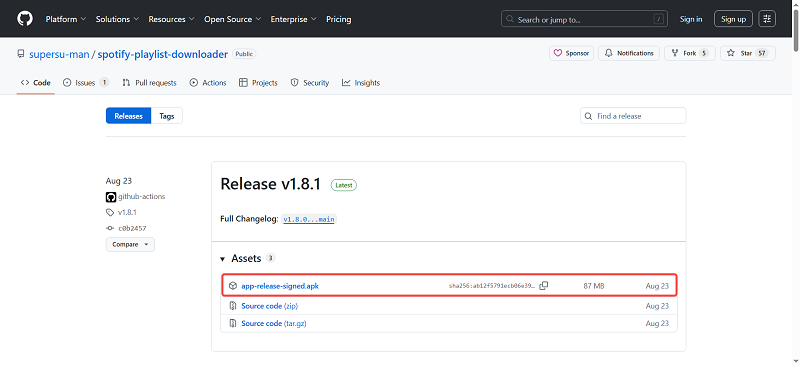Switch to the Projects tab
The image size is (800, 366).
[x=258, y=83]
